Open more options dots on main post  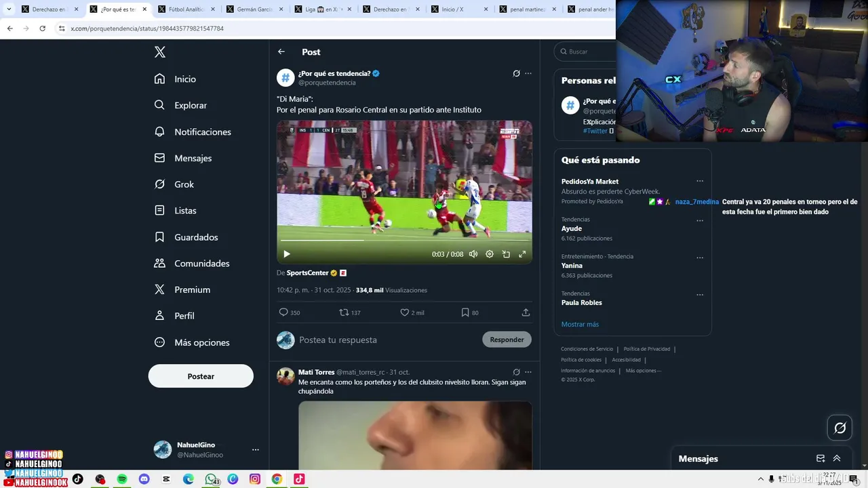pos(528,73)
